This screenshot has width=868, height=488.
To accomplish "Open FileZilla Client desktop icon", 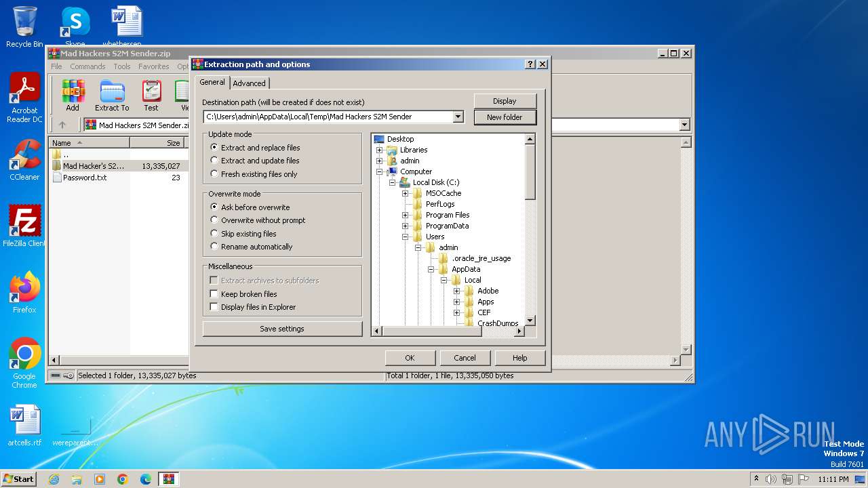I will coord(24,226).
